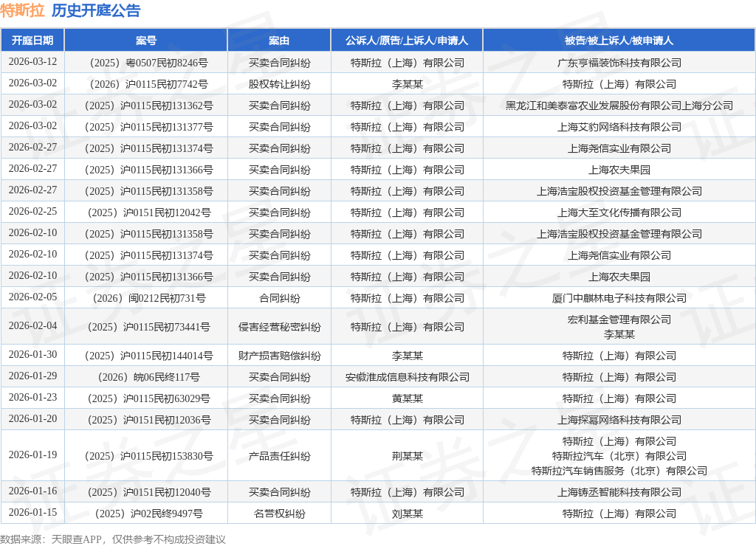This screenshot has height=546, width=756.
Task: Select date cell 2026-02-25
Action: pos(32,212)
